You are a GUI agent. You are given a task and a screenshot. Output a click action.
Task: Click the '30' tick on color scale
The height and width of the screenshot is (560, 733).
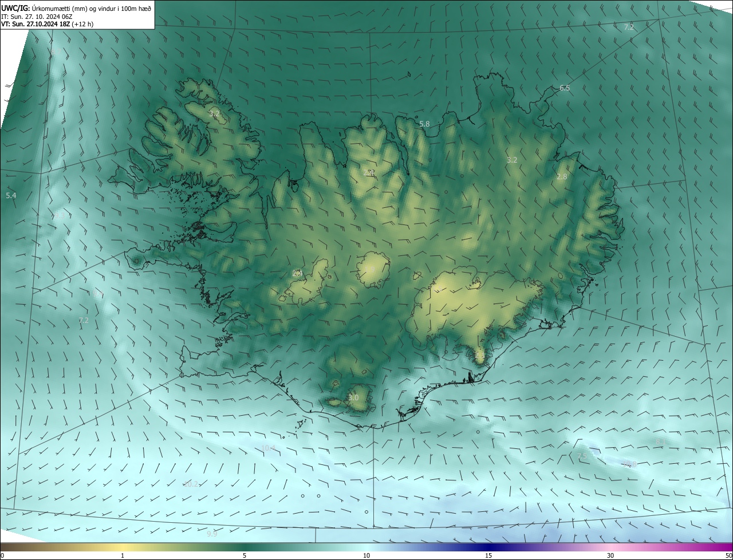[x=610, y=556]
